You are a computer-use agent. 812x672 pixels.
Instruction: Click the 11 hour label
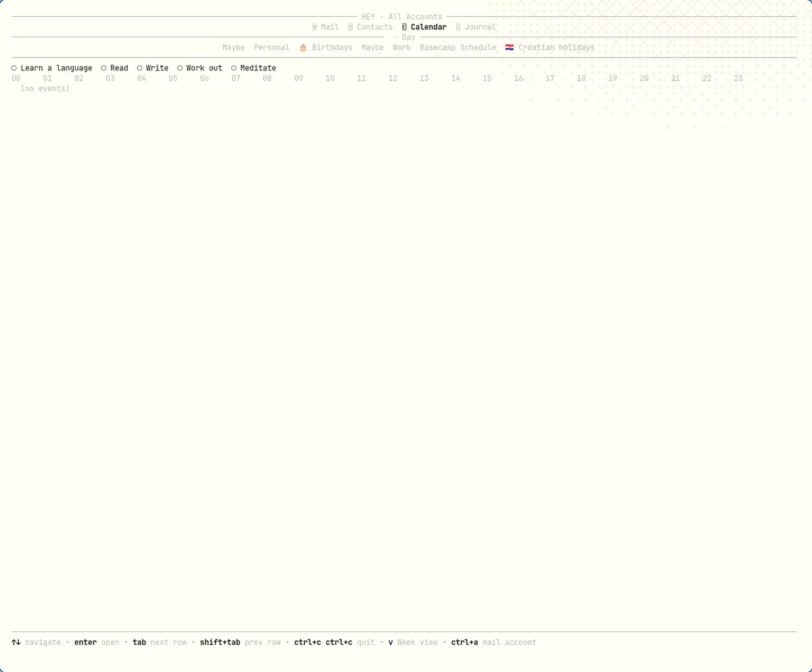click(361, 79)
